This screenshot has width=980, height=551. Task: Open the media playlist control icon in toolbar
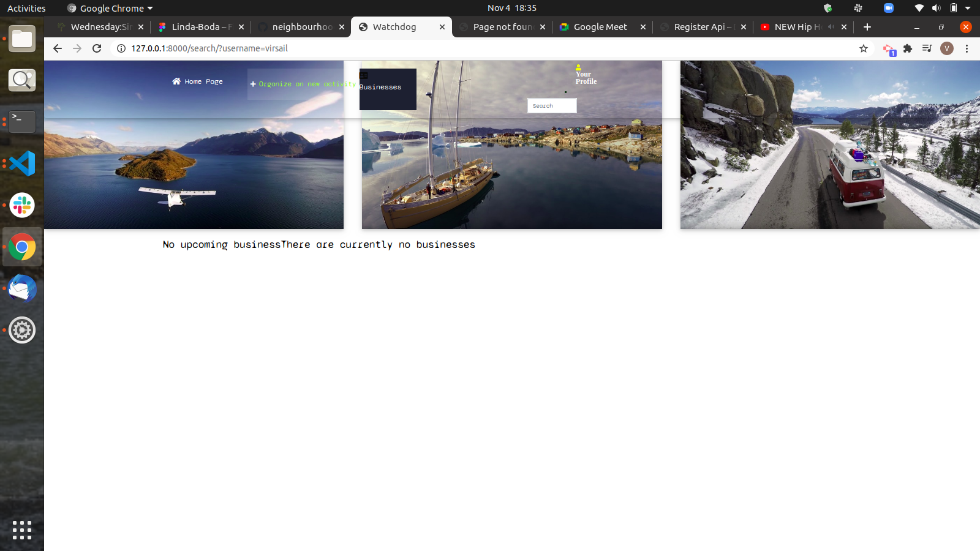coord(927,48)
